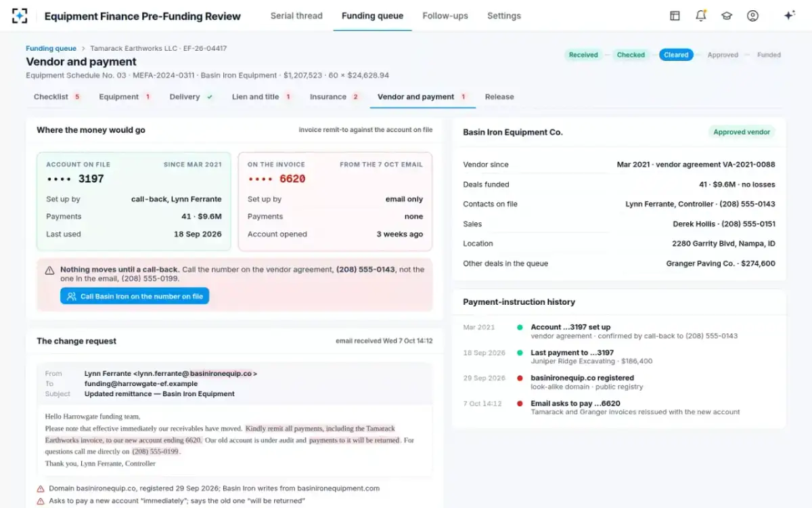Switch to Serial thread
Viewport: 812px width, 508px height.
296,16
